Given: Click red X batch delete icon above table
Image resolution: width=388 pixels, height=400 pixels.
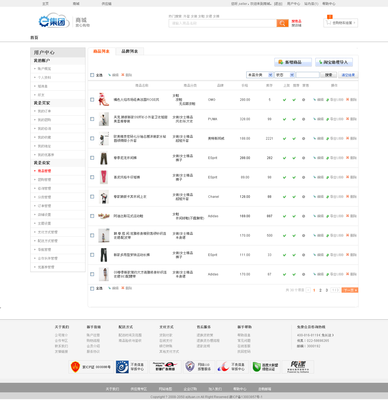Looking at the screenshot, I should 123,75.
